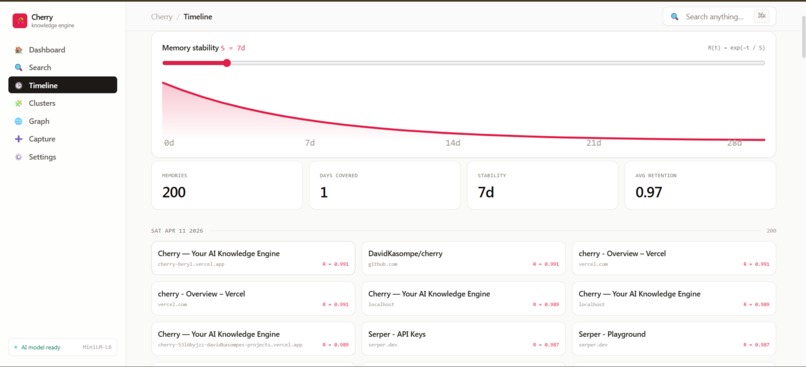Click the Capture plus icon in sidebar

19,139
